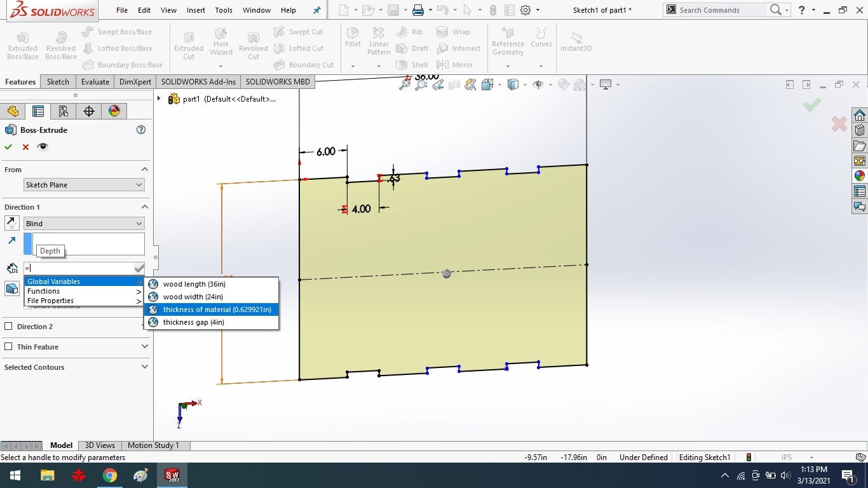Click Extruded Cut tool
This screenshot has height=488, width=868.
tap(189, 44)
